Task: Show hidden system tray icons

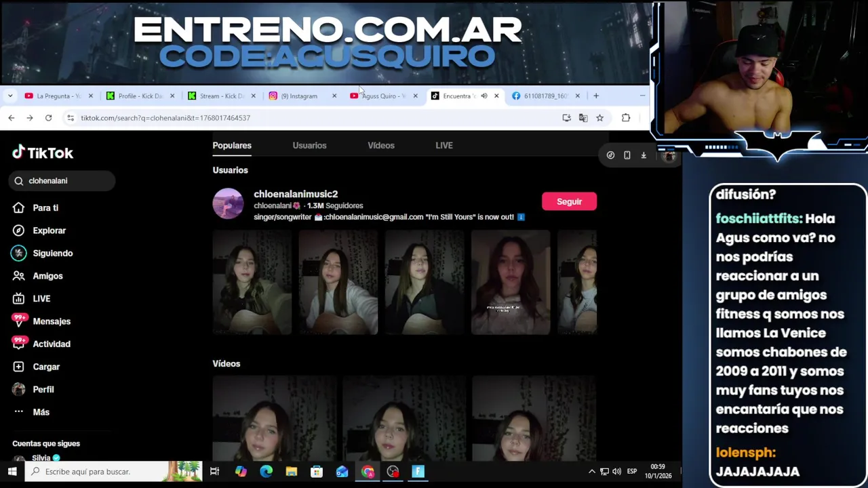Action: 592,472
